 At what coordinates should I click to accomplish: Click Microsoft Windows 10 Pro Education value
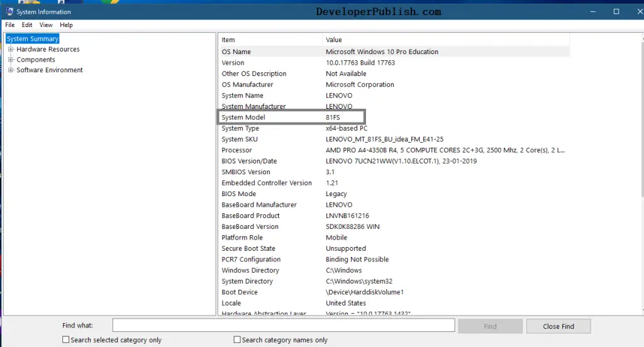pyautogui.click(x=382, y=52)
